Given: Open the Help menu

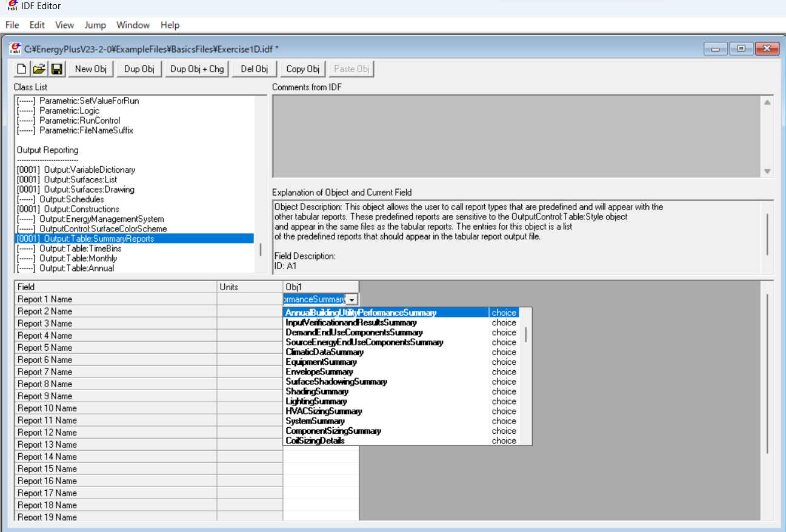Looking at the screenshot, I should pos(170,25).
